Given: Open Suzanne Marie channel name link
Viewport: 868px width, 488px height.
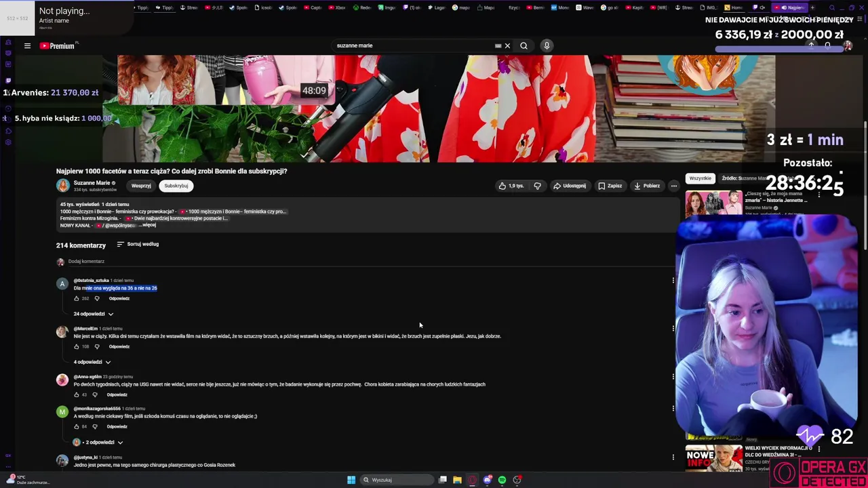Looking at the screenshot, I should click(x=92, y=183).
